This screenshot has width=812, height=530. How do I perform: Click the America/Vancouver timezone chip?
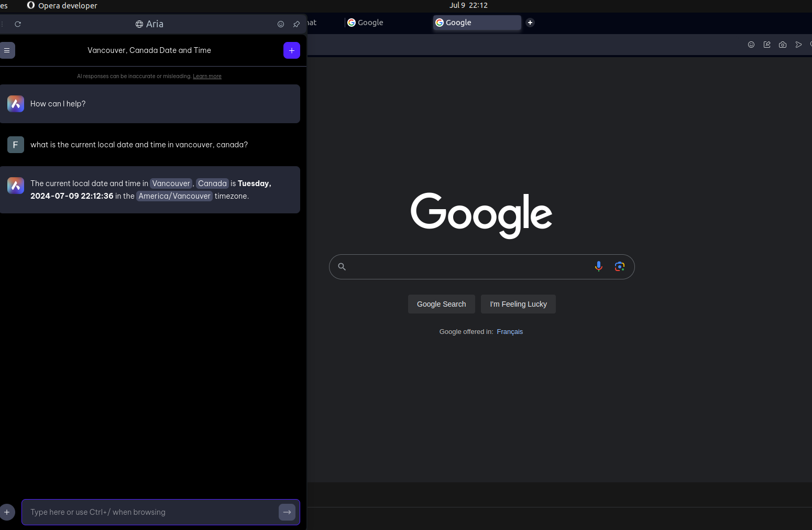pyautogui.click(x=174, y=196)
